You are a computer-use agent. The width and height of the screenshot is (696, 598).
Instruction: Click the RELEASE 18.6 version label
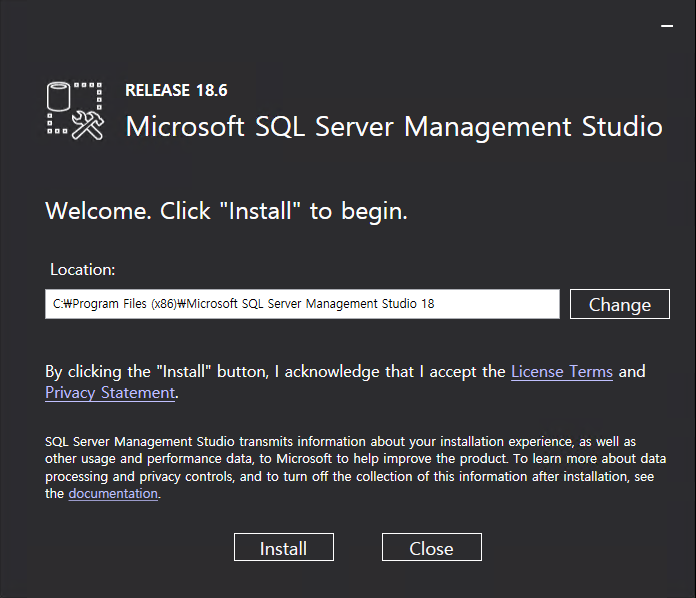click(x=176, y=91)
